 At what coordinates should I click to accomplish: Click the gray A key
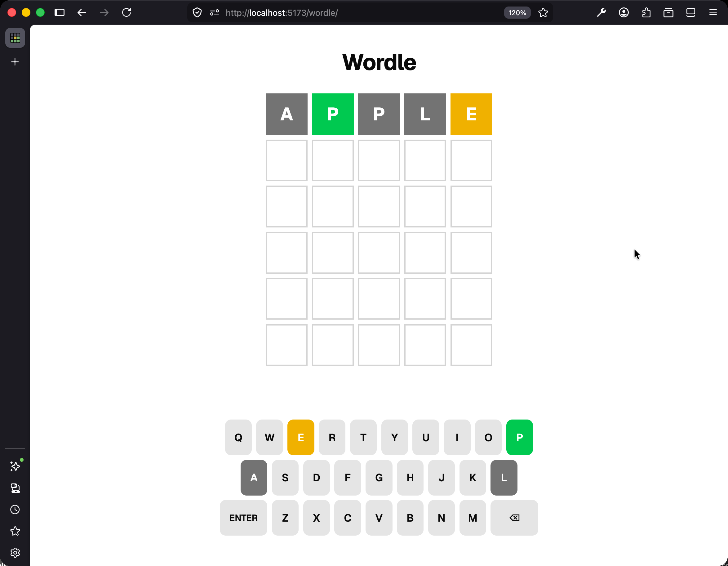(x=254, y=478)
